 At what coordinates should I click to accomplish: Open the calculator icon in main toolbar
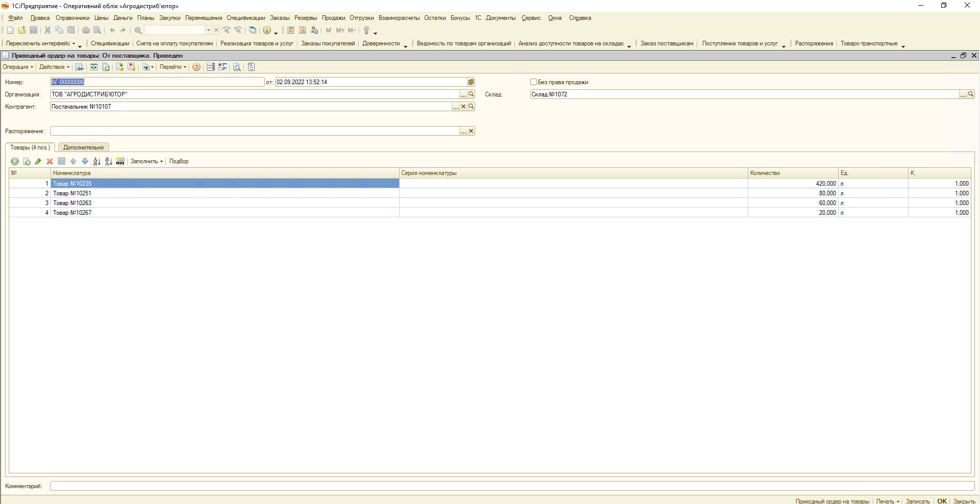290,30
